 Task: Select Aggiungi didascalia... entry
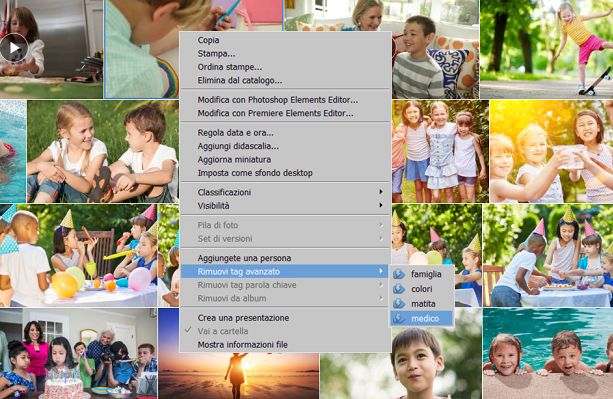285,146
